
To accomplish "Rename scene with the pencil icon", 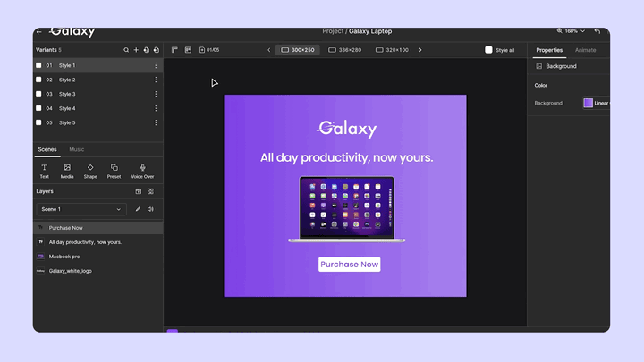I will coord(138,209).
